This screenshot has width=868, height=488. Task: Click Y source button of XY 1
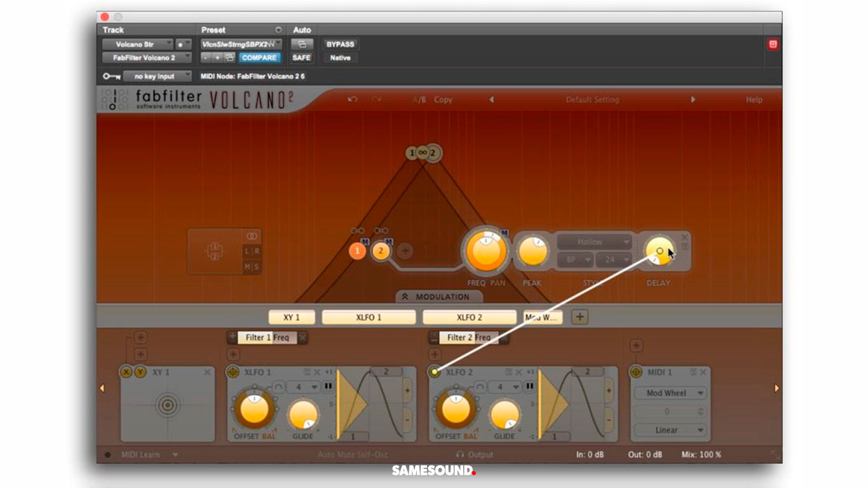coord(139,372)
